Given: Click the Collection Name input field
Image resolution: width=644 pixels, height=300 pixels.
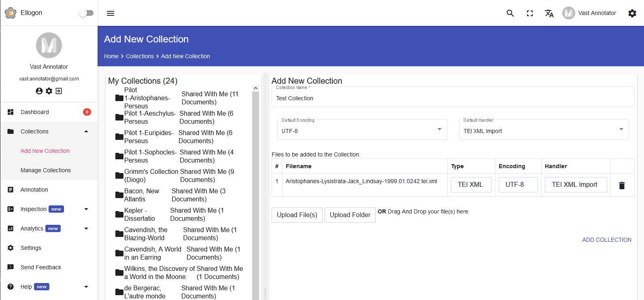Looking at the screenshot, I should (x=453, y=97).
